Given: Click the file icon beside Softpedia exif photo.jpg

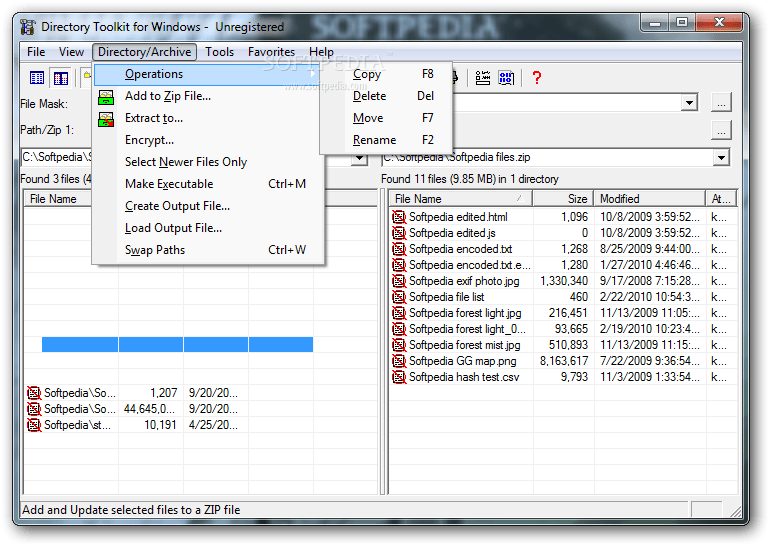Looking at the screenshot, I should (x=399, y=281).
